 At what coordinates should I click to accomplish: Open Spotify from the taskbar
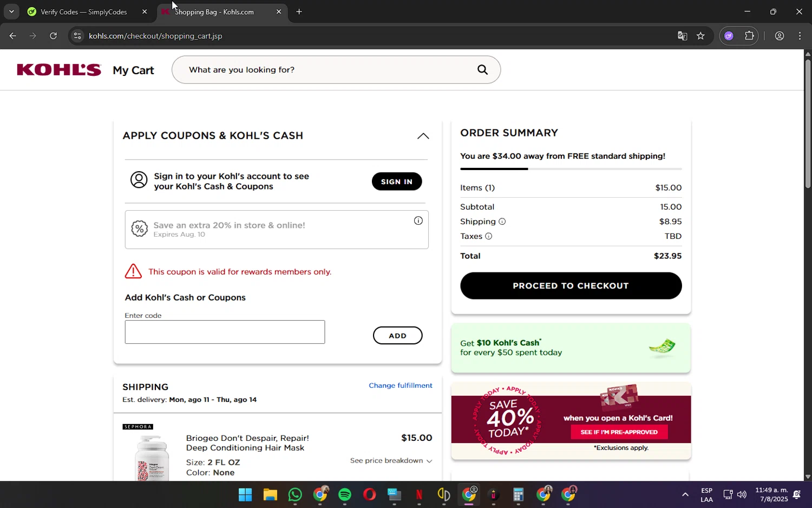(x=345, y=494)
